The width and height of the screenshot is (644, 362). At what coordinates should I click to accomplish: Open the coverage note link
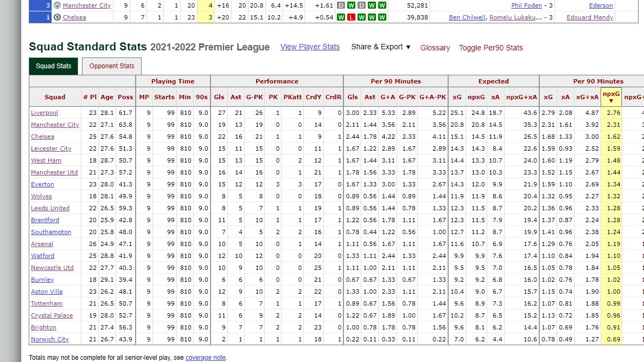(x=206, y=358)
